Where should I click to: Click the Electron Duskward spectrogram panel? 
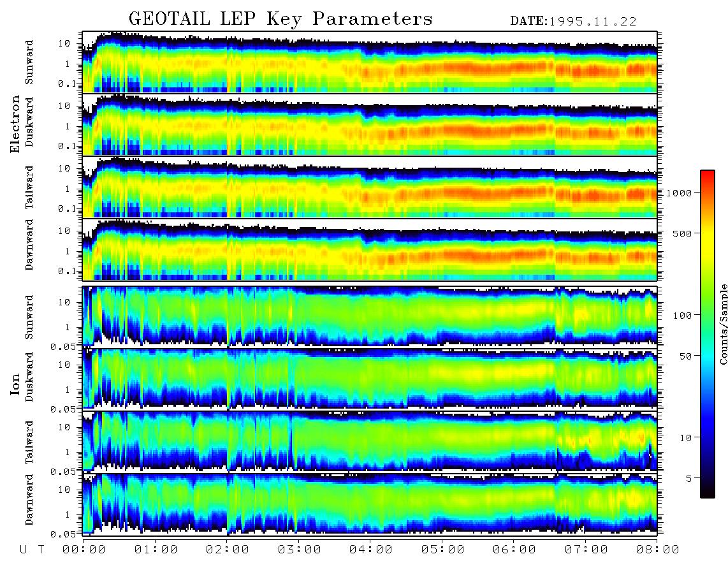point(370,124)
